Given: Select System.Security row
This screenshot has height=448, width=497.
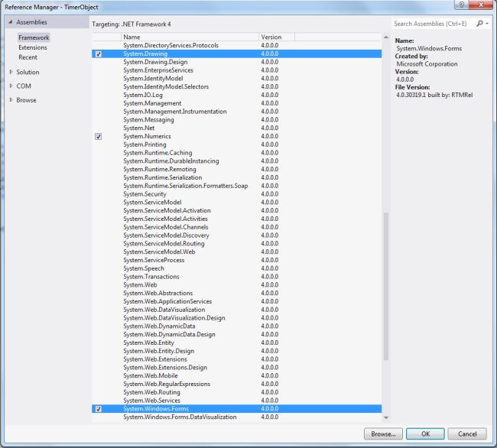Looking at the screenshot, I should [237, 194].
